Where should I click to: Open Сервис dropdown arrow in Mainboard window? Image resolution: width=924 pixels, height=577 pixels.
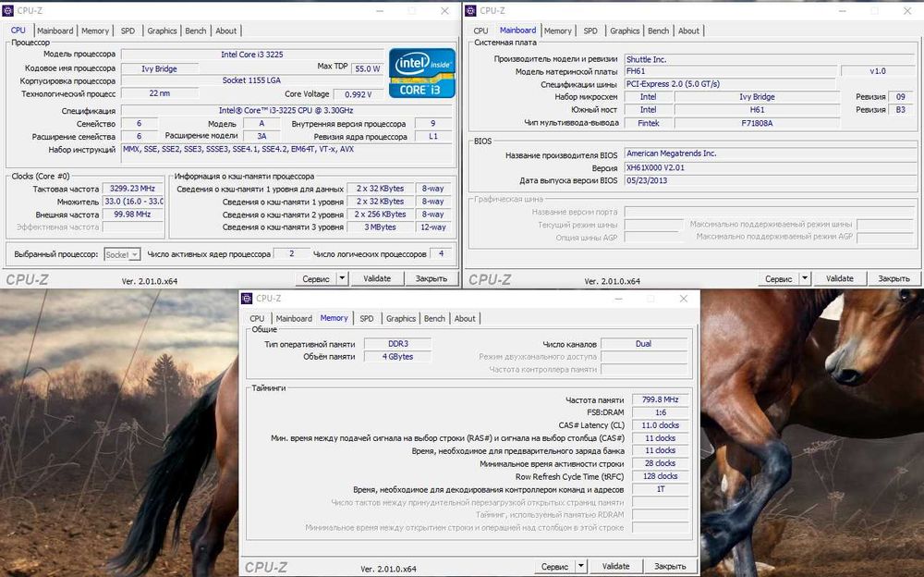click(805, 278)
